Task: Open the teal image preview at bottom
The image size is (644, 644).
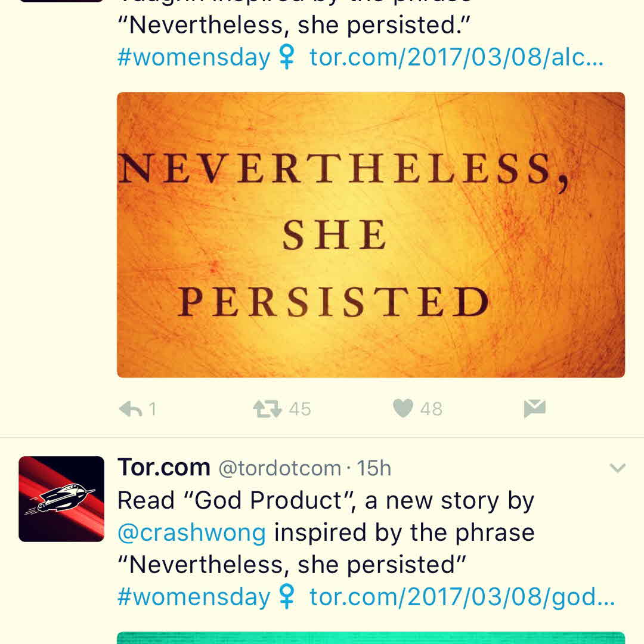Action: [371, 638]
